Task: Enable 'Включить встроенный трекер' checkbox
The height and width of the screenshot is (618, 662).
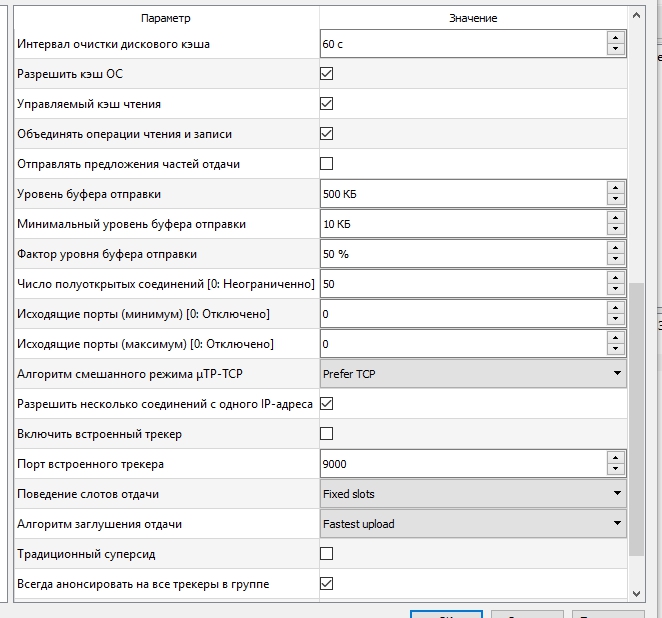Action: tap(326, 434)
